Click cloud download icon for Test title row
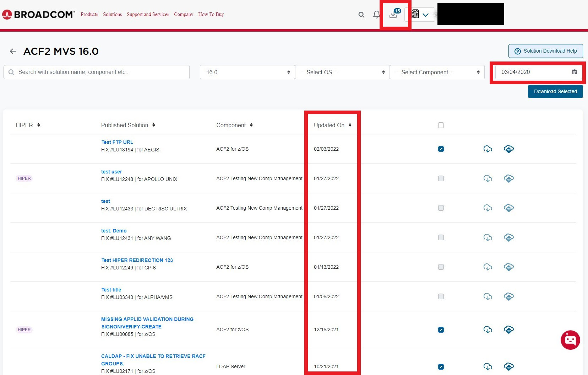Image resolution: width=588 pixels, height=375 pixels. coord(488,296)
